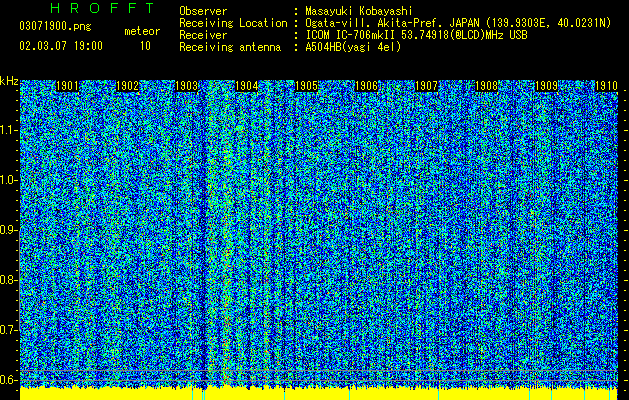
Task: Click the ICOM IC-706mkII receiver text
Action: click(416, 35)
